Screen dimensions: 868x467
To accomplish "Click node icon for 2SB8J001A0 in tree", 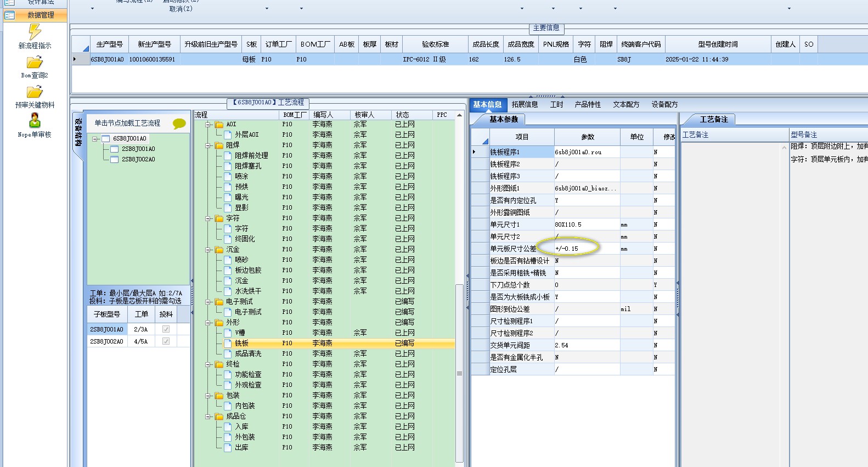I will point(115,149).
